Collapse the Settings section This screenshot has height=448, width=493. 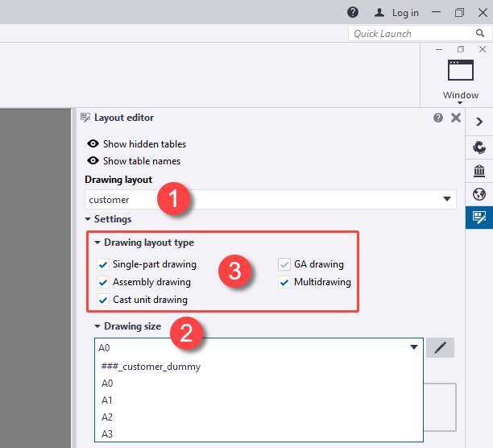point(88,219)
